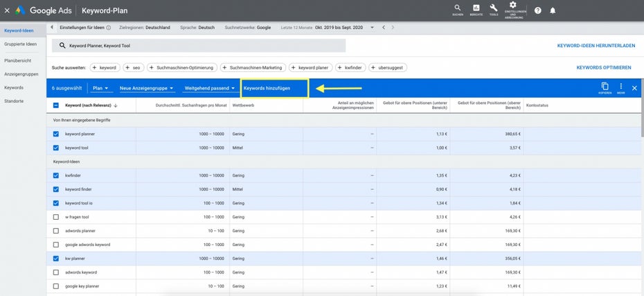Viewport: 644px width, 296px height.
Task: Click the '6 ausgewählt' label
Action: pos(66,88)
